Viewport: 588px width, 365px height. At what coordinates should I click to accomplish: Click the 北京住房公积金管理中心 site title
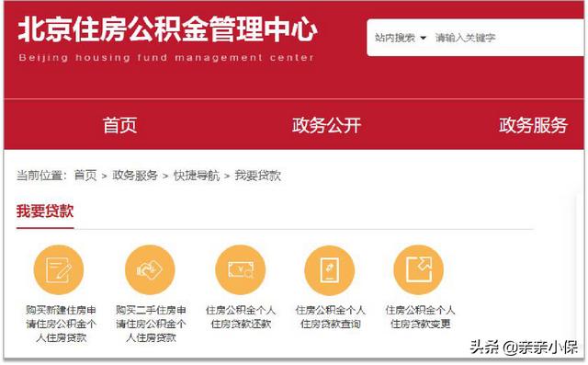pyautogui.click(x=167, y=29)
